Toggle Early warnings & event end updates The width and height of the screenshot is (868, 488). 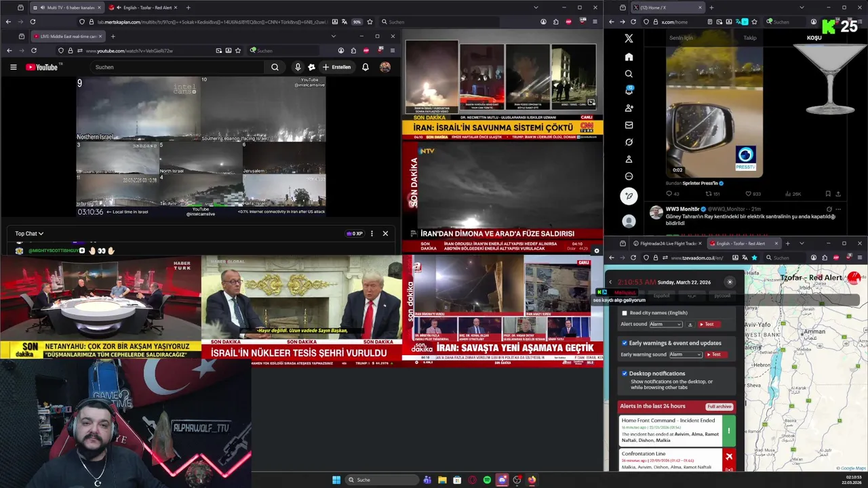(625, 343)
